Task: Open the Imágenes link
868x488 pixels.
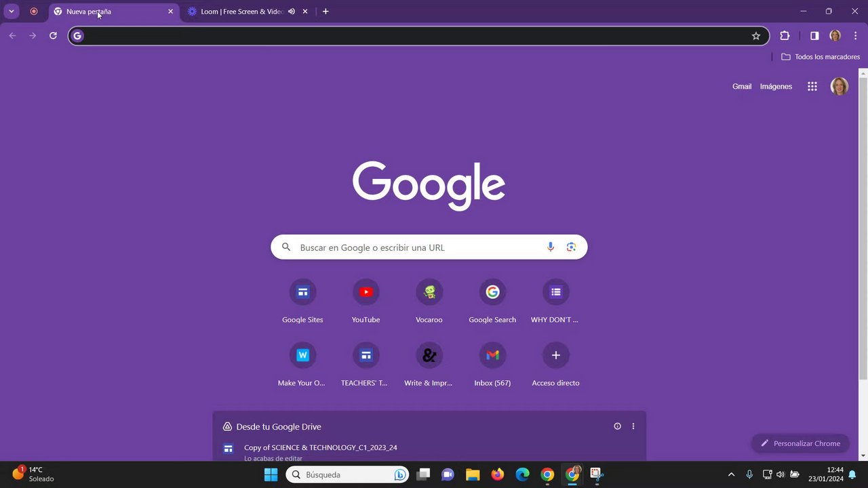Action: pos(776,86)
